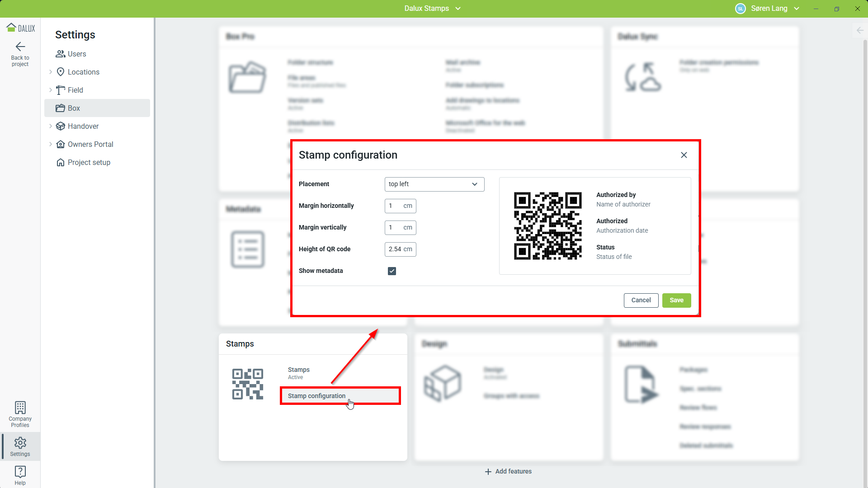Click Back to project arrow icon
The width and height of the screenshot is (868, 488).
click(20, 47)
